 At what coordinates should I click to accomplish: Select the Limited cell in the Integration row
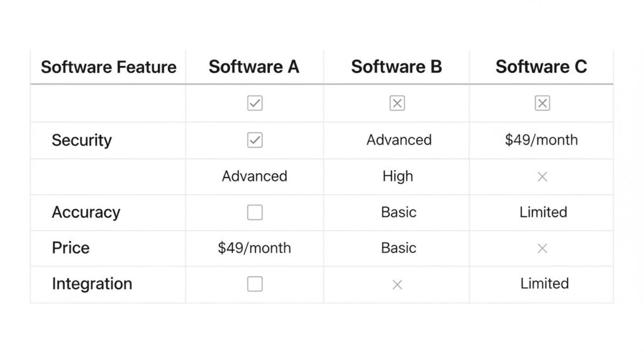point(544,284)
